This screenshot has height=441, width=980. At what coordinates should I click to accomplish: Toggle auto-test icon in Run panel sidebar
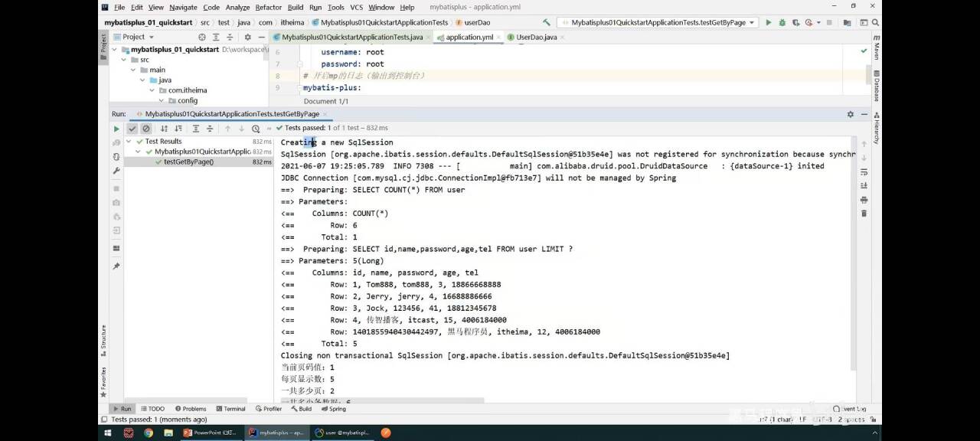click(116, 156)
